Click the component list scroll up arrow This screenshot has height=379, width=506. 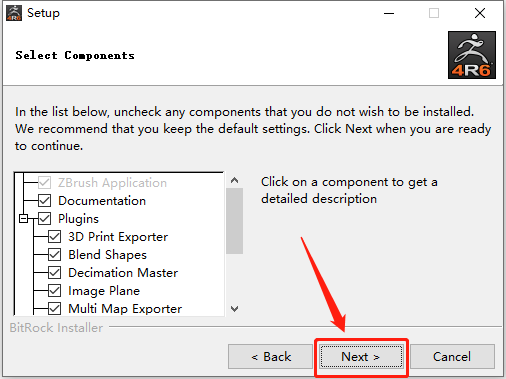tap(234, 180)
